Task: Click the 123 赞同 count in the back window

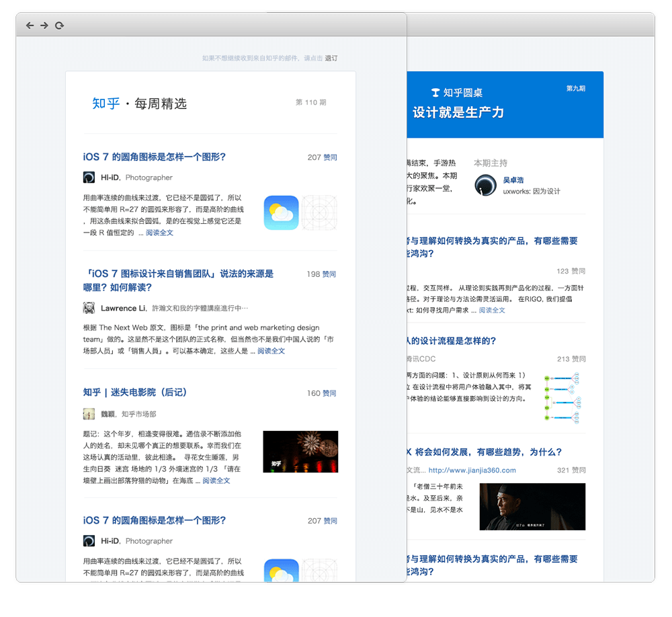Action: click(571, 271)
